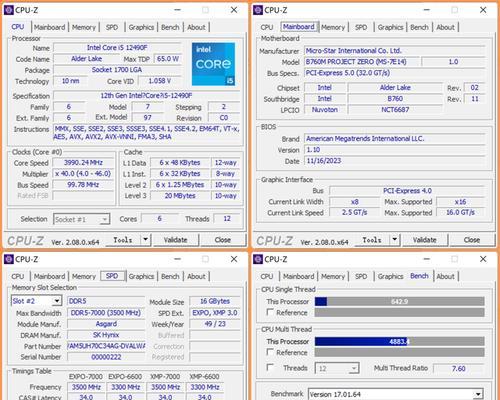
Task: Select the SPD tab in the Mainboard window
Action: 361,27
